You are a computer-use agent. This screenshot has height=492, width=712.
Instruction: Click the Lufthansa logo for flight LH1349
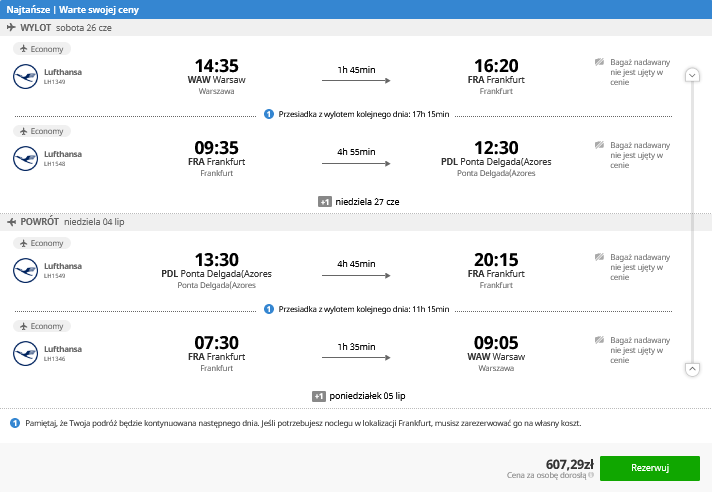point(25,76)
